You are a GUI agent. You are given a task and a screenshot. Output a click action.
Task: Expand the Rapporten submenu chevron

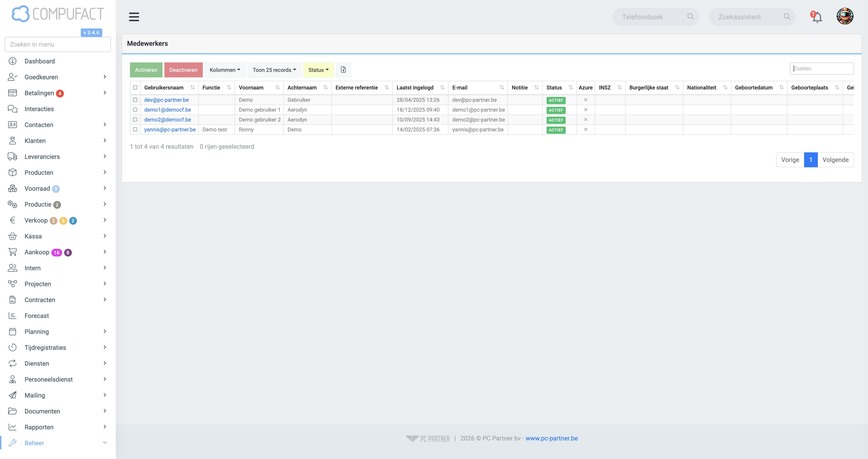click(x=105, y=427)
